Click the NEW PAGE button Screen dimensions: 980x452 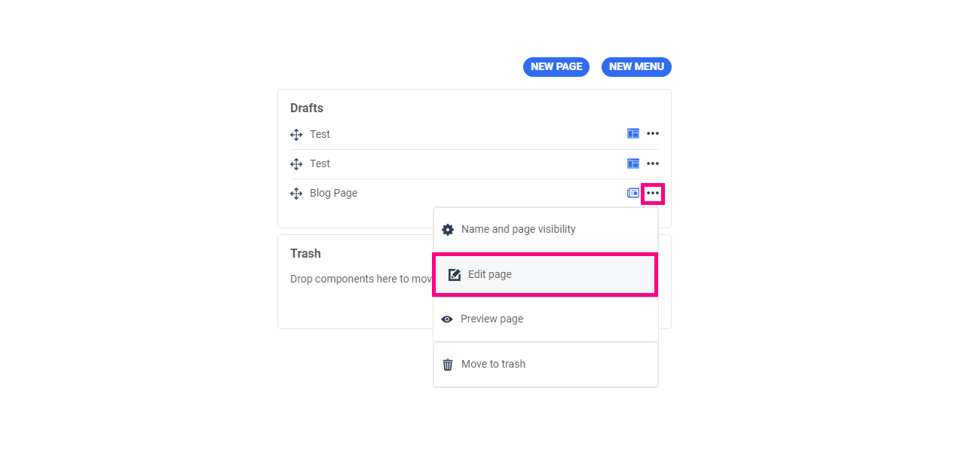tap(556, 67)
